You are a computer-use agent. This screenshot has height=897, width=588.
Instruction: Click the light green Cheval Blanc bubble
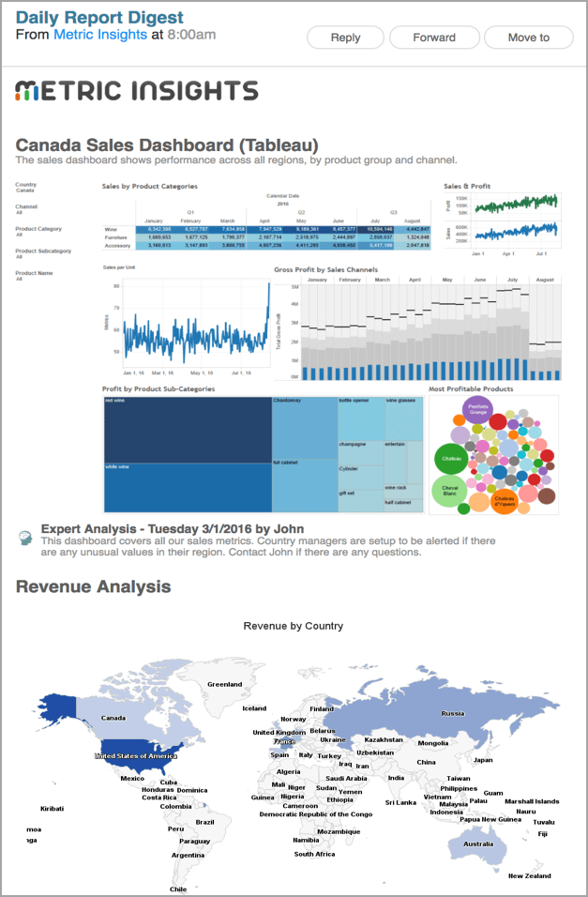tap(449, 491)
